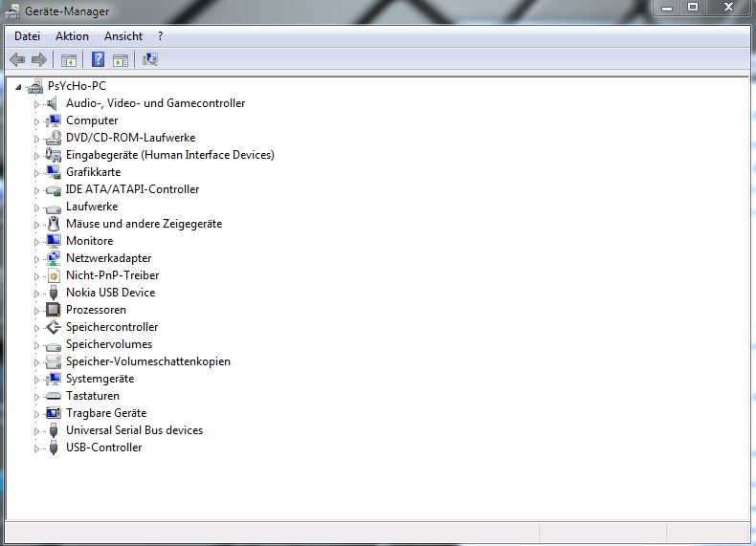This screenshot has width=756, height=546.
Task: Click the Forward arrow toolbar icon
Action: pyautogui.click(x=39, y=59)
